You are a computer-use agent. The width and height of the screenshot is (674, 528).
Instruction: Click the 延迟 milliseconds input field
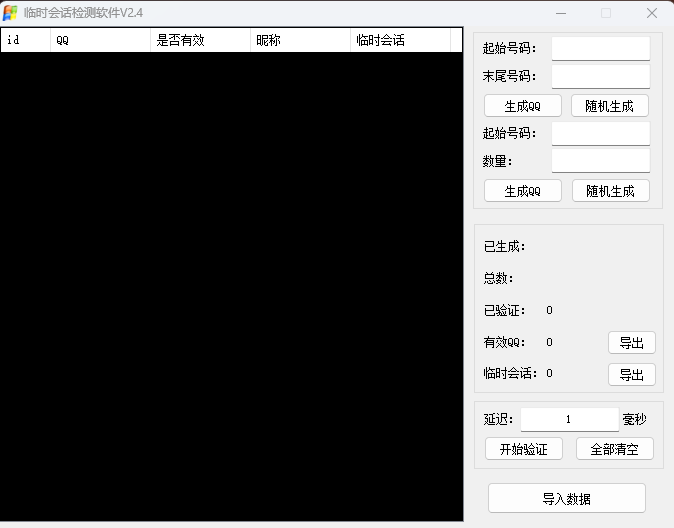569,419
